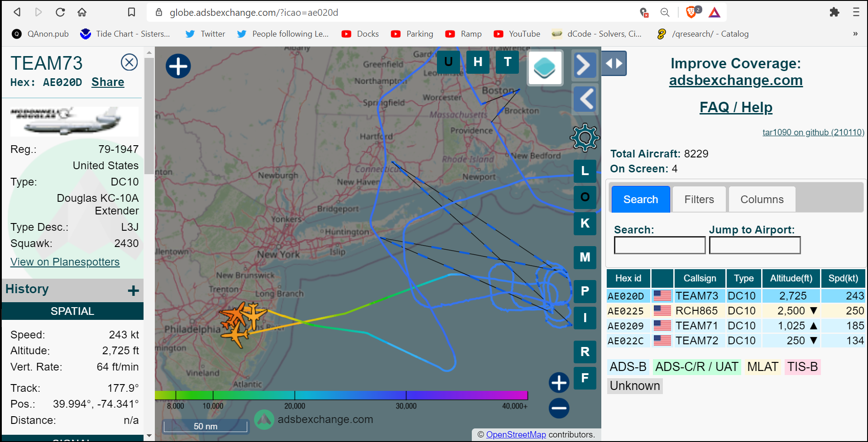The image size is (868, 442).
Task: Bookmark this page
Action: [x=131, y=12]
